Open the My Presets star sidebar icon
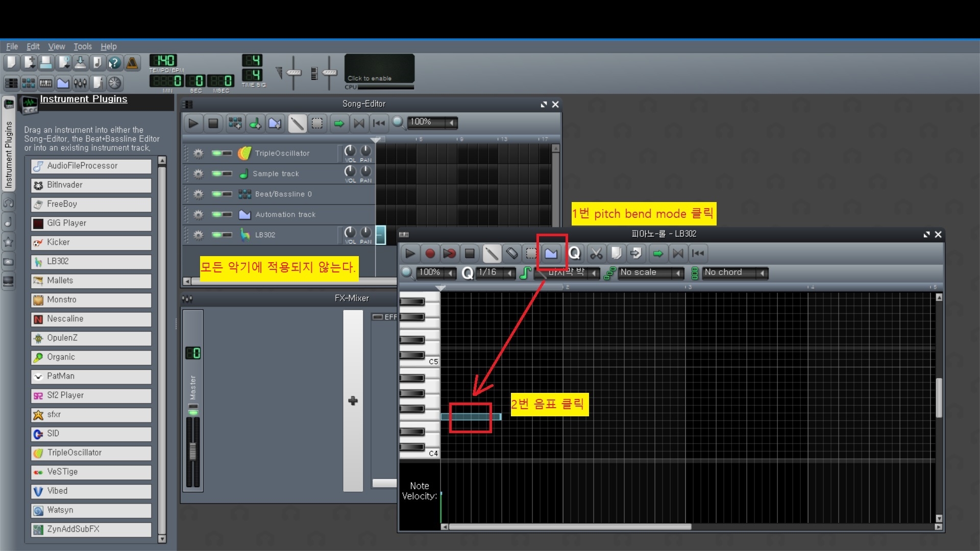This screenshot has height=551, width=980. [8, 242]
